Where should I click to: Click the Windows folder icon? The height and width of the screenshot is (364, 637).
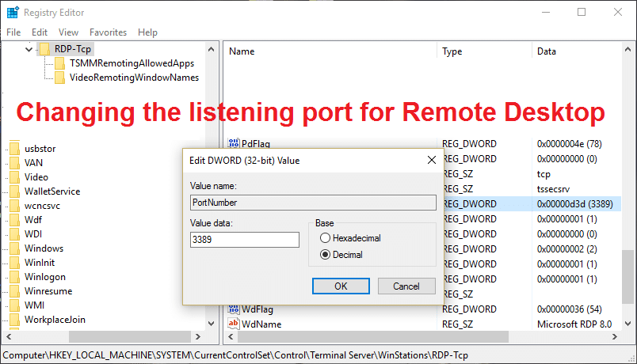pyautogui.click(x=14, y=248)
